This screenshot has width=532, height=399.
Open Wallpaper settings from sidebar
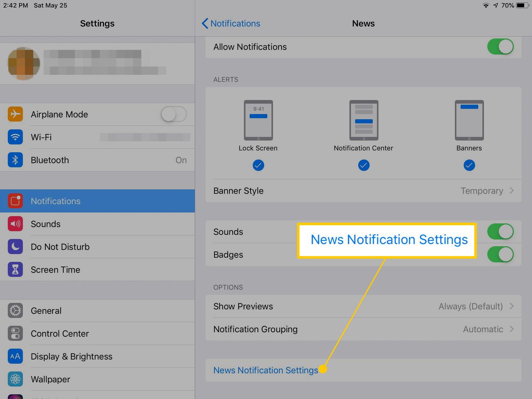pos(50,379)
